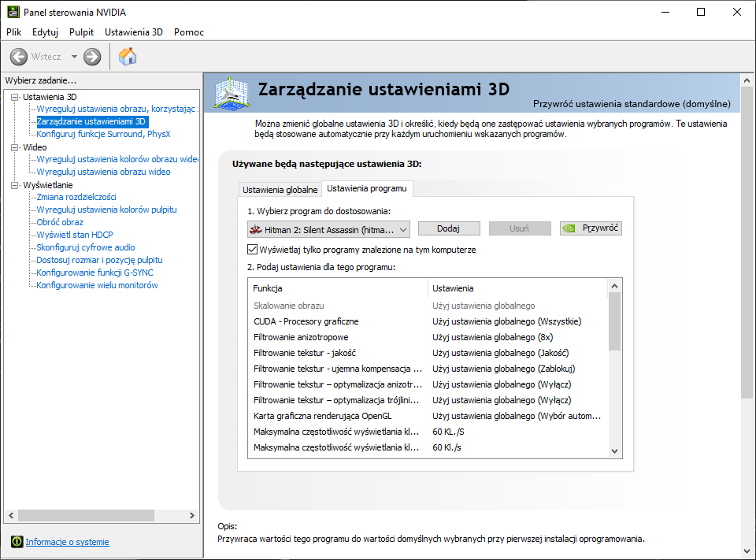The image size is (756, 560).
Task: Click the NVIDIA Control Panel title bar icon
Action: tap(13, 12)
